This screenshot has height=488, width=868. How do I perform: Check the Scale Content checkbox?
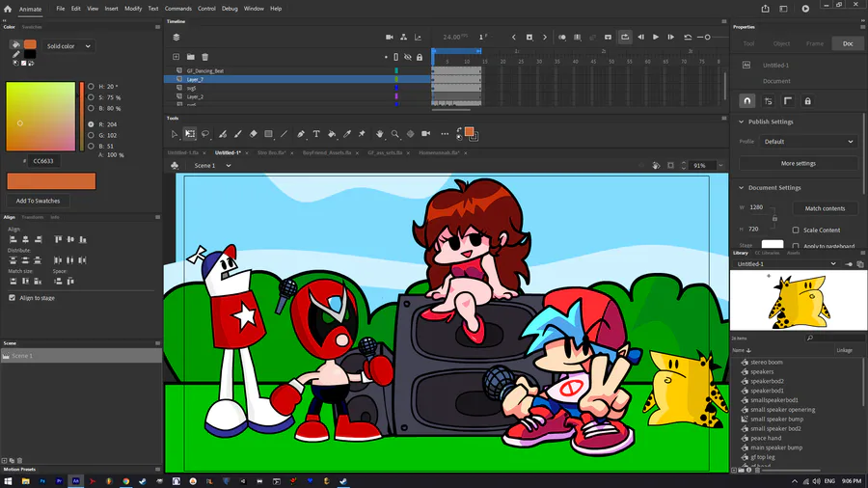point(796,230)
